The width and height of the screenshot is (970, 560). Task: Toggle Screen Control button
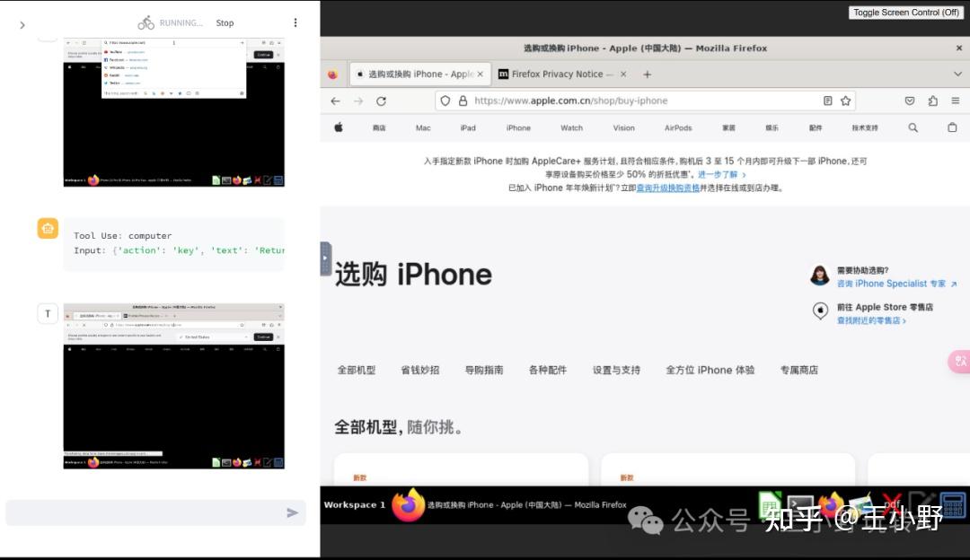pos(905,13)
